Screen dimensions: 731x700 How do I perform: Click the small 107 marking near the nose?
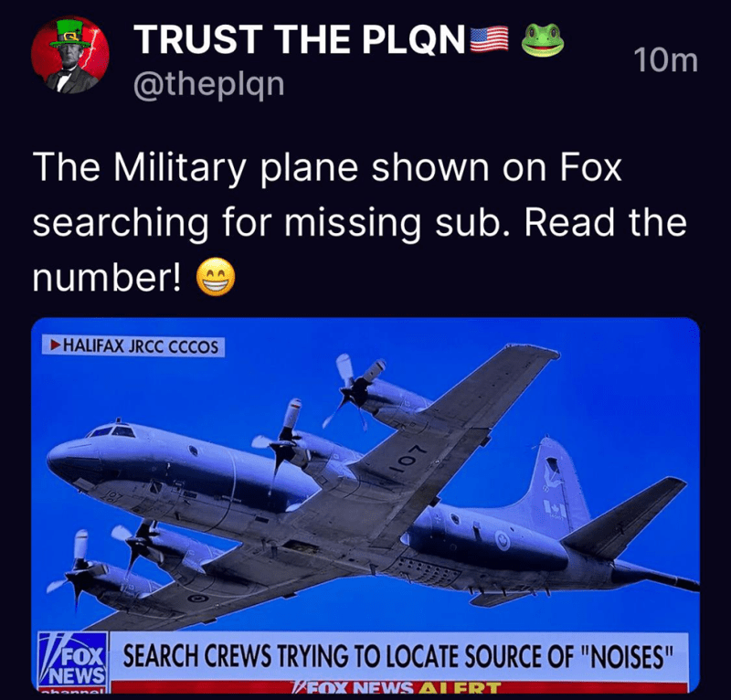click(x=115, y=495)
